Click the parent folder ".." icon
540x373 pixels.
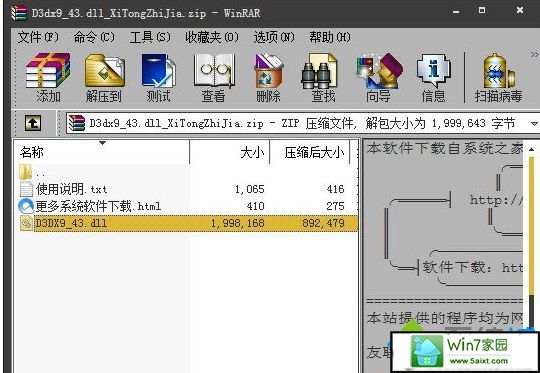tap(26, 172)
